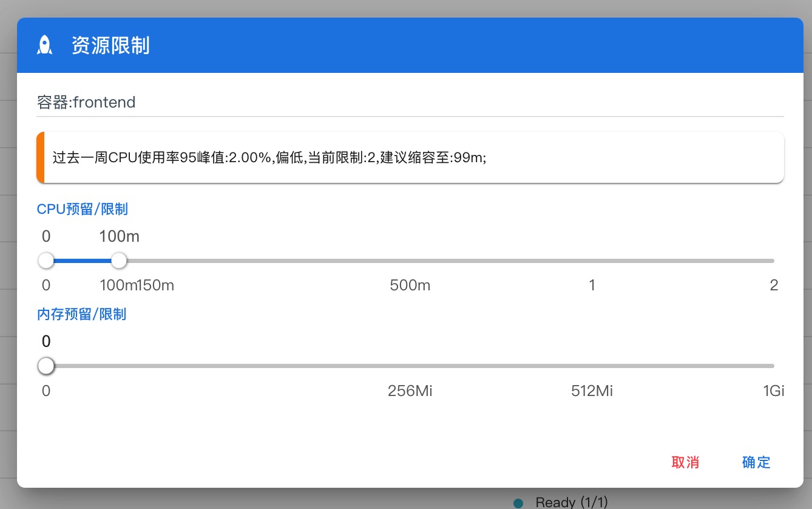
Task: Click the rocket icon in dialog header
Action: point(44,46)
